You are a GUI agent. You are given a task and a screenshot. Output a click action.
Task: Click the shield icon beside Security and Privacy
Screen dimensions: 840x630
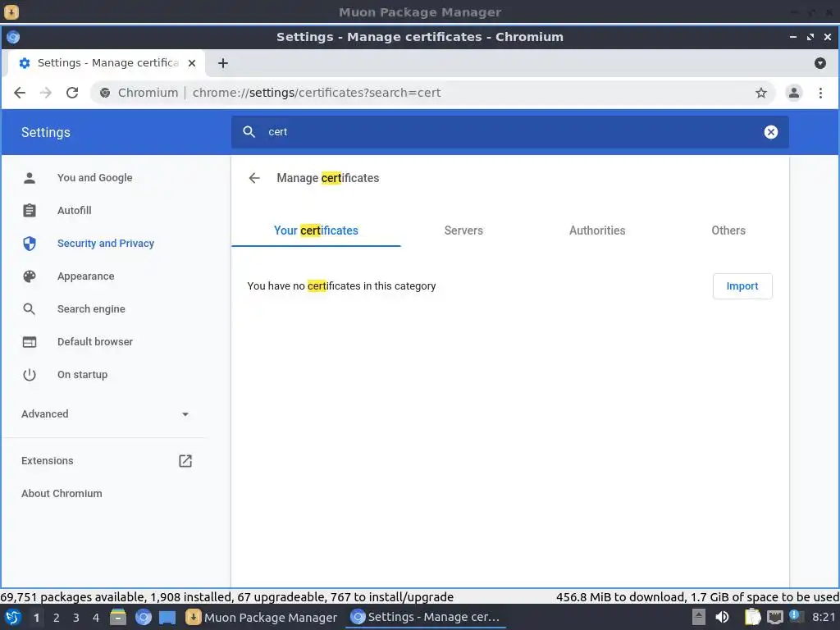(x=30, y=244)
